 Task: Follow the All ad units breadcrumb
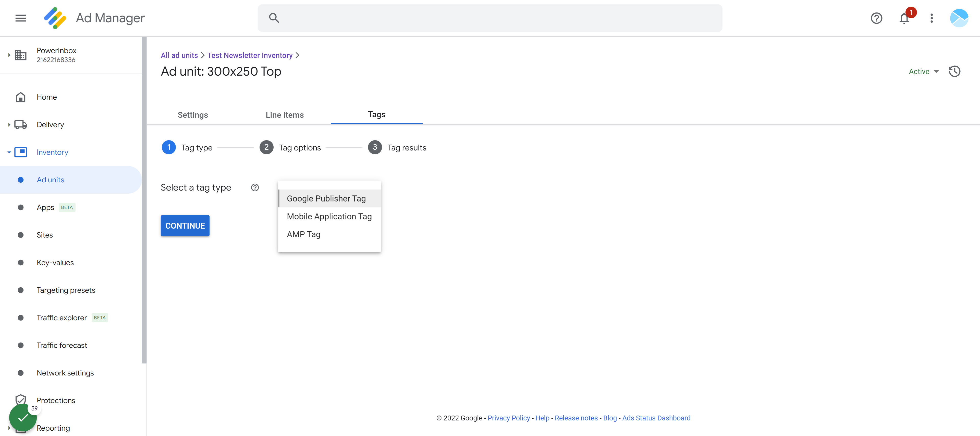coord(179,55)
